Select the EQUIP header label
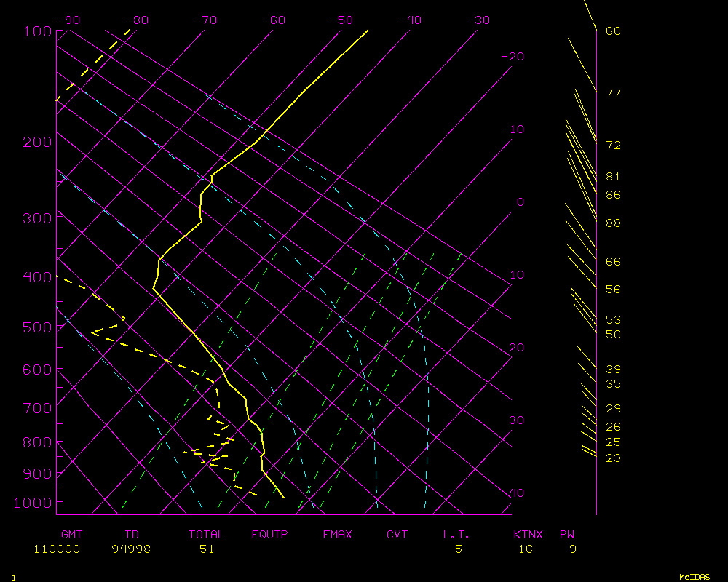The height and width of the screenshot is (582, 728). 270,535
